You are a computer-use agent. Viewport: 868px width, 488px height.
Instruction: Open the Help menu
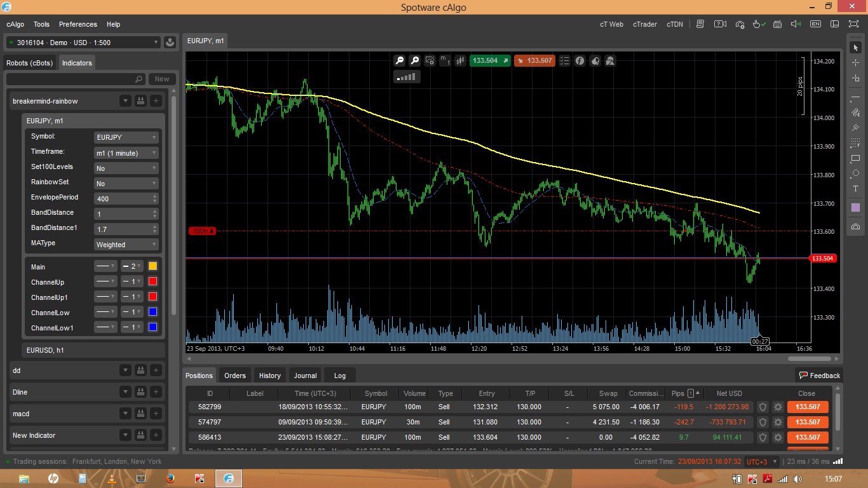113,24
